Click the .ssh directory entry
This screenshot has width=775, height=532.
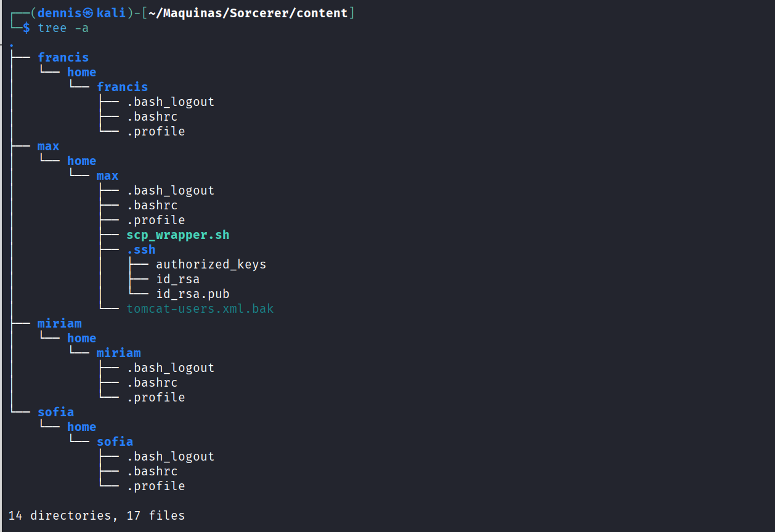pos(140,249)
